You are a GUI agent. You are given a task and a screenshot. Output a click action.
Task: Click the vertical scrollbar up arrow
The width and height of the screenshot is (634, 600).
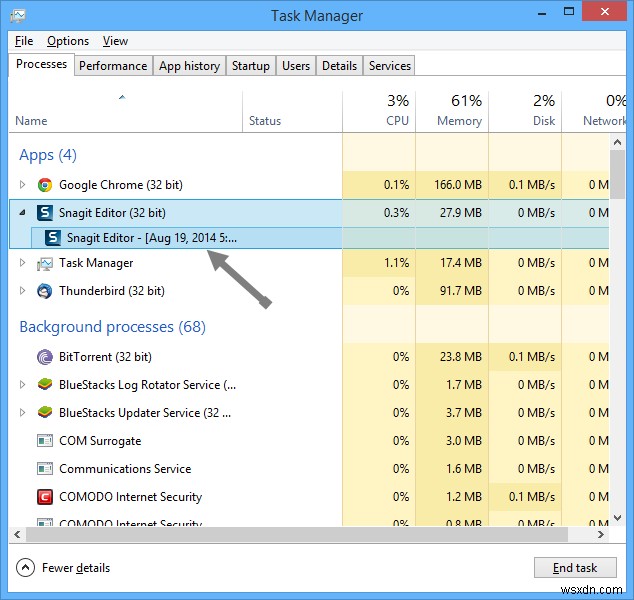click(617, 142)
